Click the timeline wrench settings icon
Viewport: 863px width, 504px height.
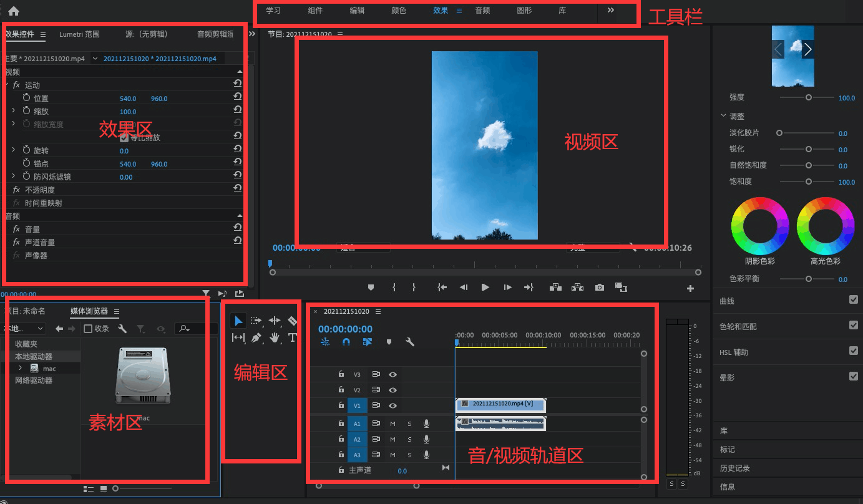click(410, 342)
